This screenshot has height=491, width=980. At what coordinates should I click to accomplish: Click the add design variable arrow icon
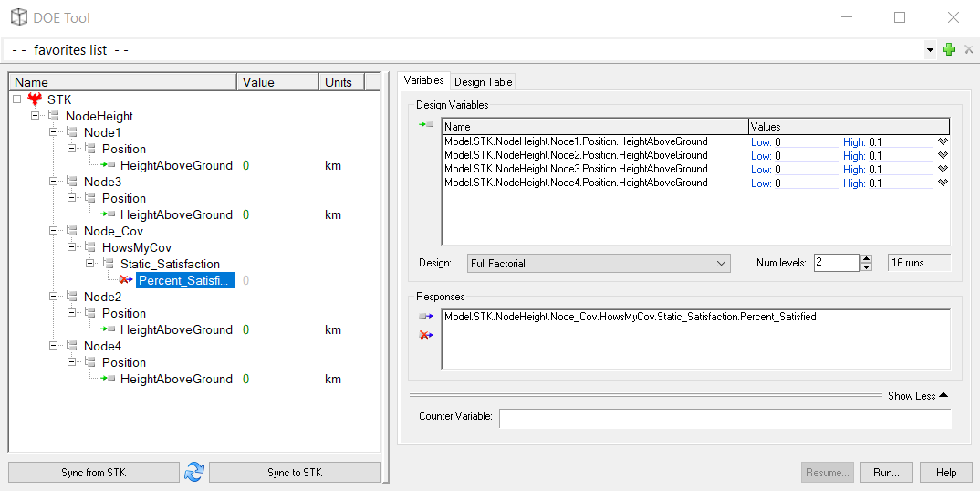tap(424, 125)
